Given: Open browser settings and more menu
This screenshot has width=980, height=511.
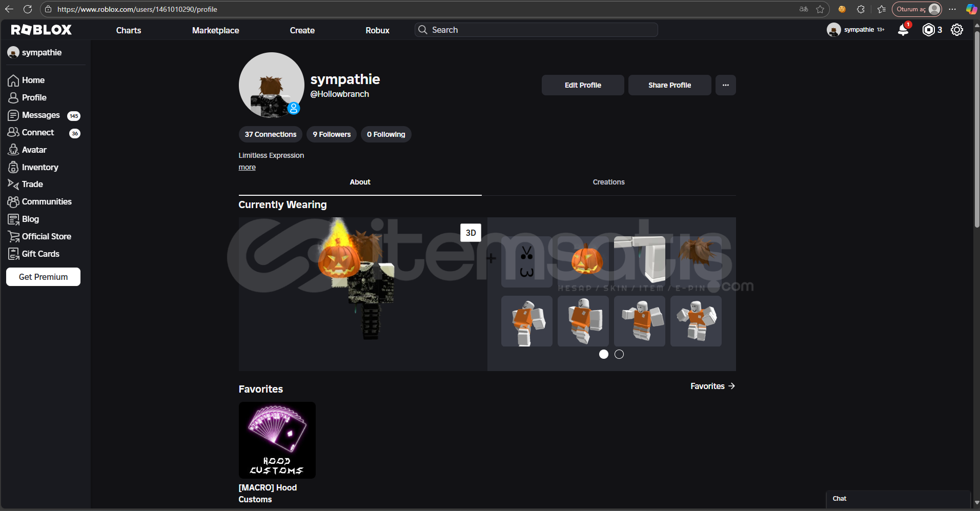Looking at the screenshot, I should click(952, 9).
